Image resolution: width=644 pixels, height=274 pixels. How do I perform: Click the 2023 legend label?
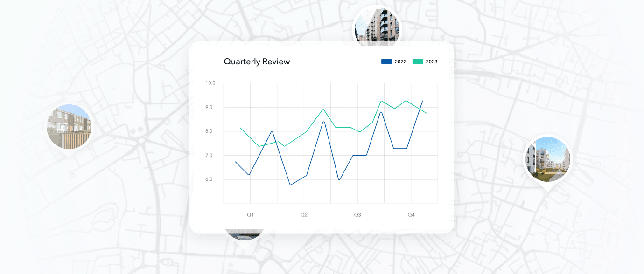[x=432, y=62]
